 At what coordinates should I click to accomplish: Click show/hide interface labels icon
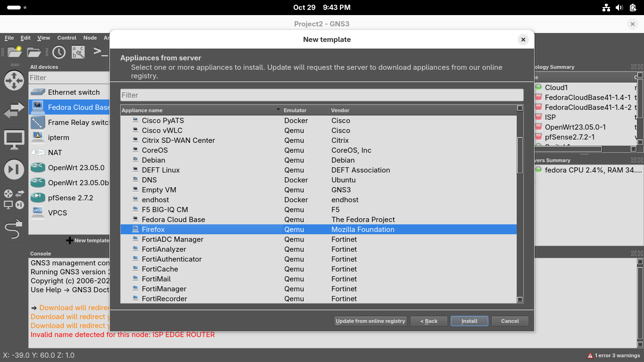pyautogui.click(x=78, y=52)
